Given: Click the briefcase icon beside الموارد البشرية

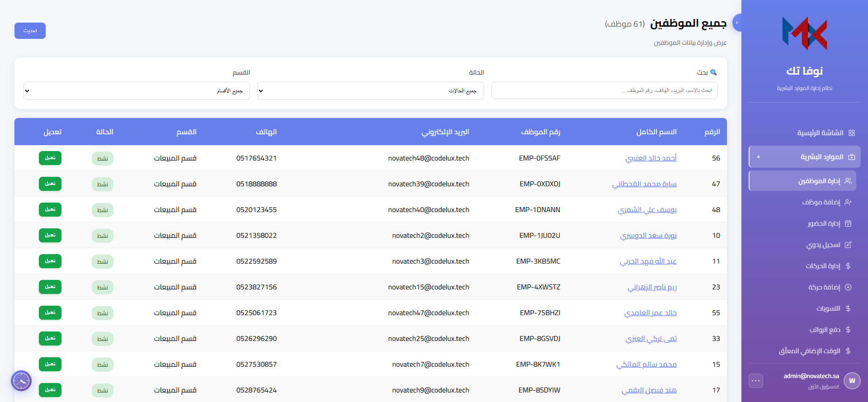Looking at the screenshot, I should click(852, 157).
